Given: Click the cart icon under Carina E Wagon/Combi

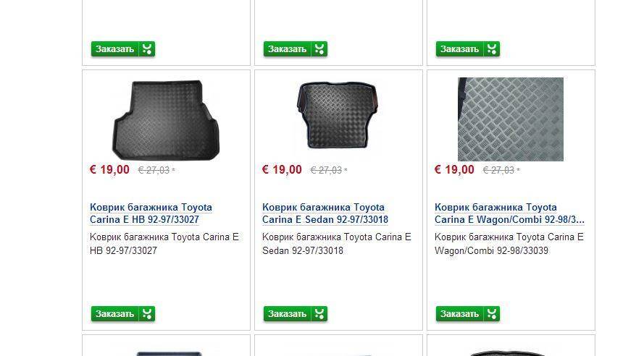Looking at the screenshot, I should (493, 314).
